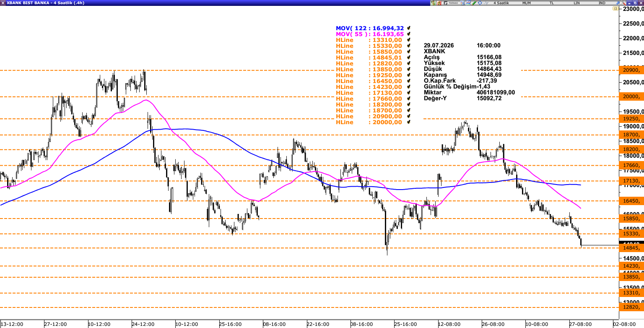The image size is (644, 328).
Task: Open the LIN scale selector
Action: [x=576, y=3]
